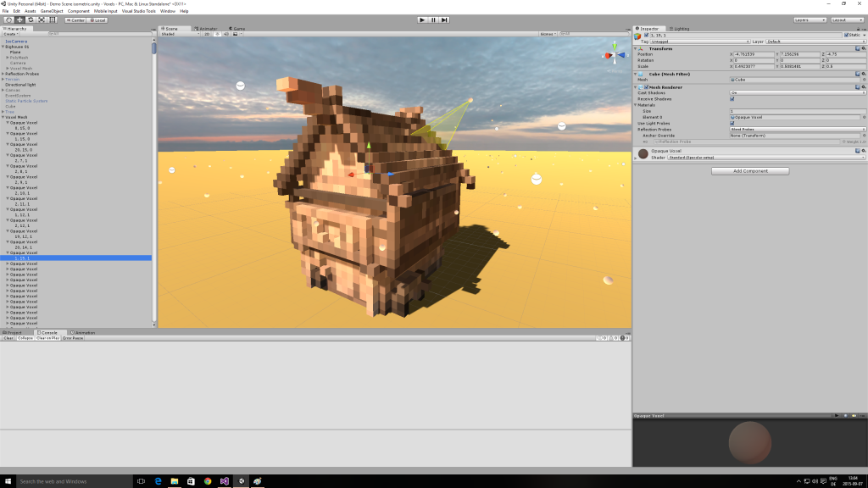Viewport: 868px width, 488px height.
Task: Open Opaque Voxel material gear menu
Action: tap(863, 151)
